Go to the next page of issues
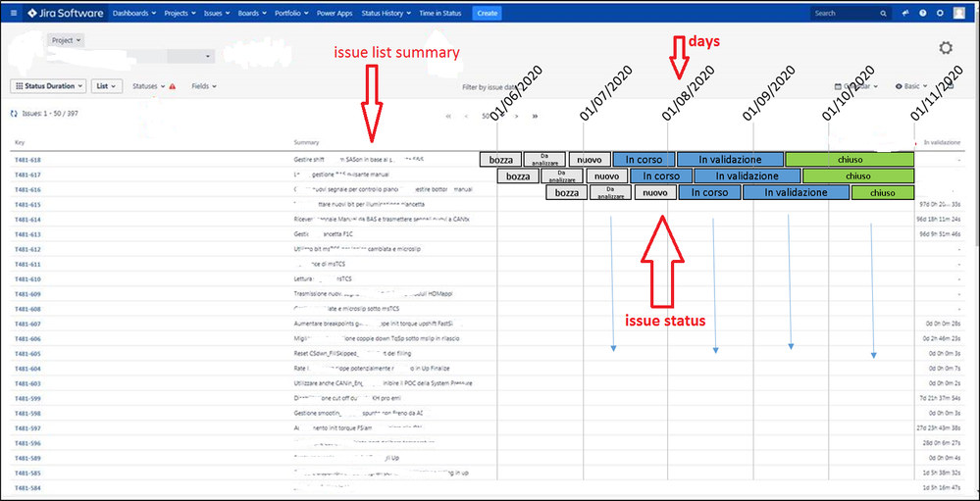This screenshot has height=501, width=980. [x=516, y=117]
